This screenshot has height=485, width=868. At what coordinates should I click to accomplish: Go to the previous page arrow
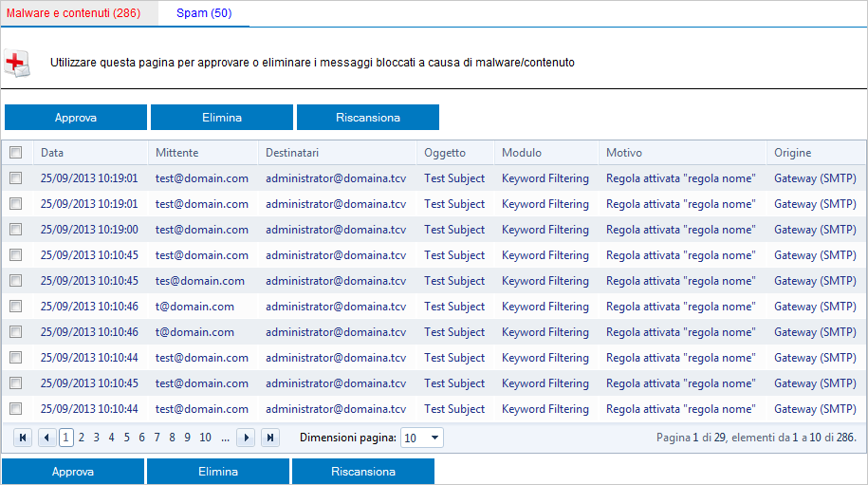[x=46, y=438]
